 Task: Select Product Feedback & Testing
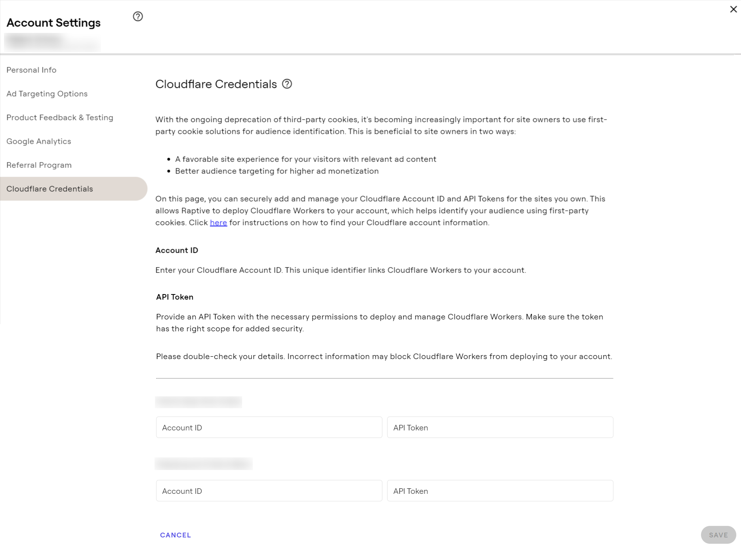pyautogui.click(x=60, y=117)
